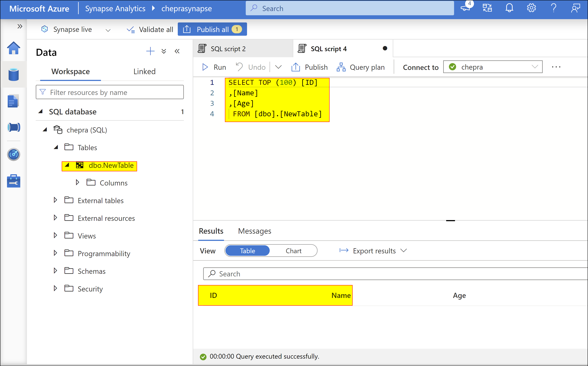
Task: Click the Publish button in script toolbar
Action: pyautogui.click(x=309, y=67)
